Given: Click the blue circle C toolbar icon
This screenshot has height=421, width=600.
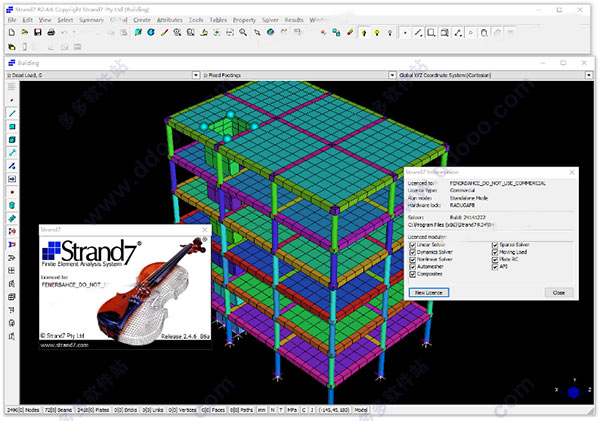Looking at the screenshot, I should click(151, 33).
